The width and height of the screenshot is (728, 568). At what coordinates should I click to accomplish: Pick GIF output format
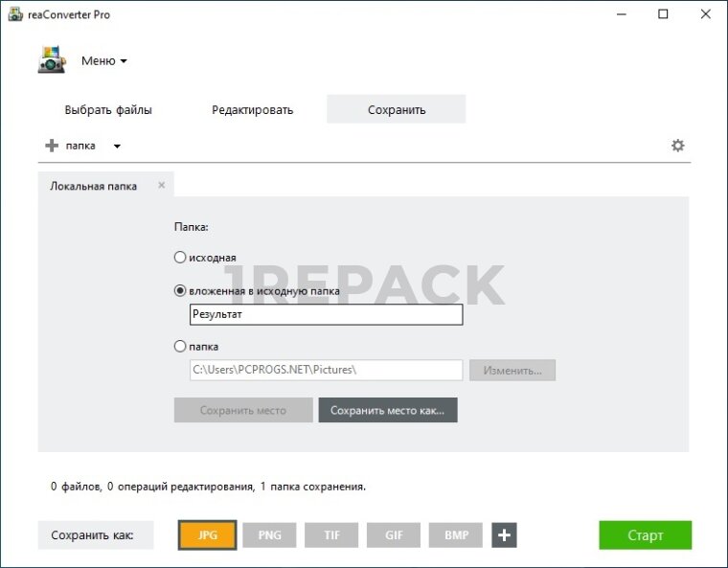pos(394,535)
